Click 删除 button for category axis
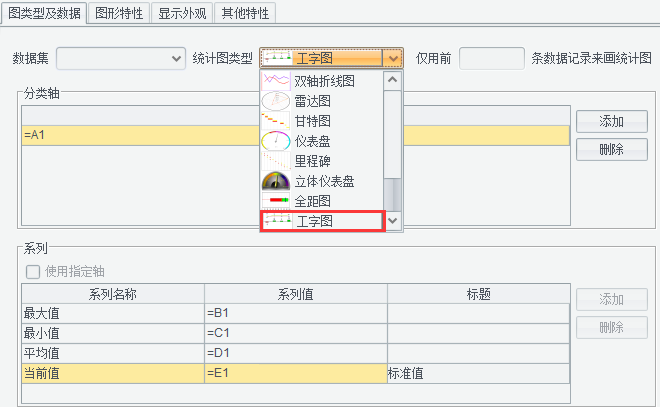The image size is (660, 407). (x=611, y=149)
